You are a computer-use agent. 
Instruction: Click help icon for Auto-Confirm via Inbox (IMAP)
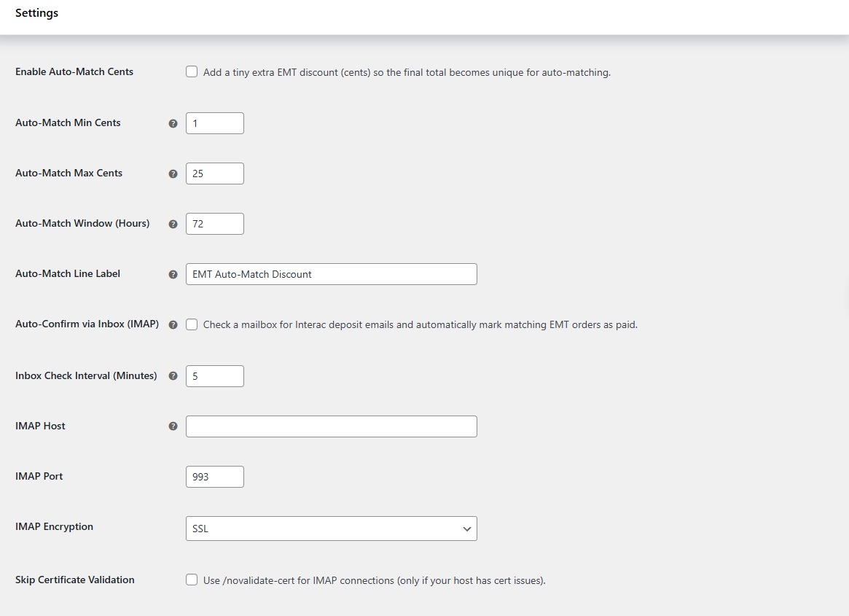(173, 325)
